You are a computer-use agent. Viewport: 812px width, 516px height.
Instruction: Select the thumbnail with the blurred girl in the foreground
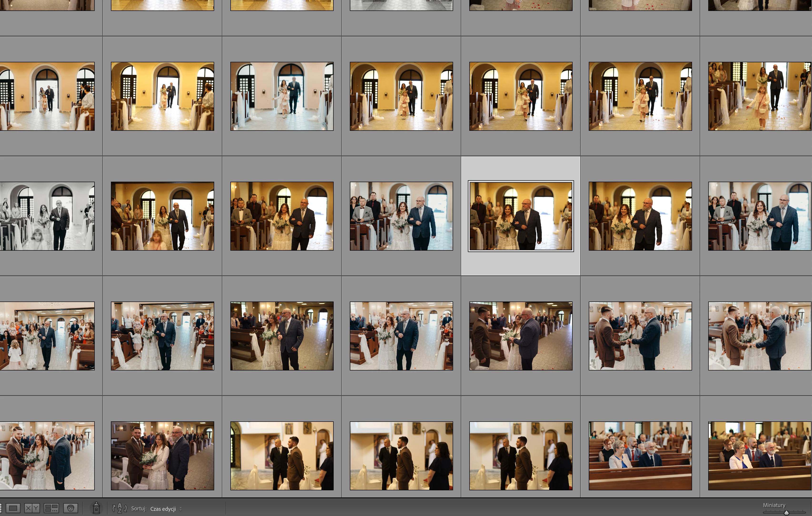tap(162, 216)
